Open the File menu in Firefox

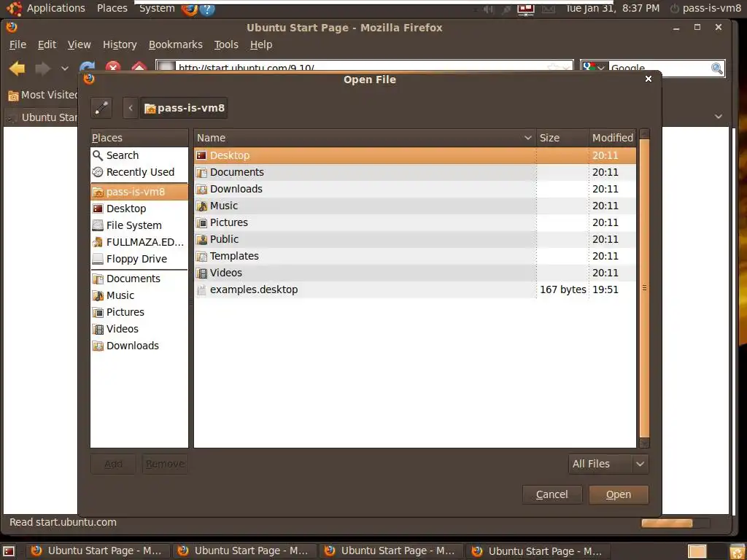coord(18,44)
